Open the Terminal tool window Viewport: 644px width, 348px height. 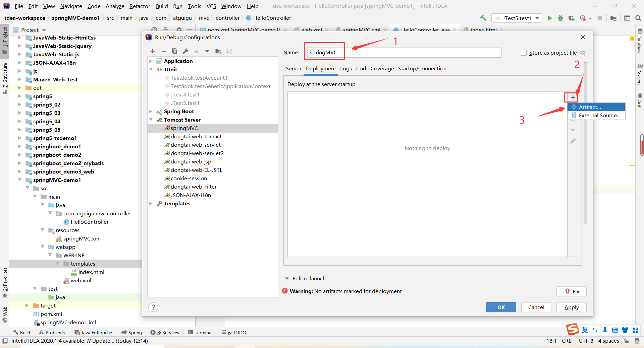200,333
